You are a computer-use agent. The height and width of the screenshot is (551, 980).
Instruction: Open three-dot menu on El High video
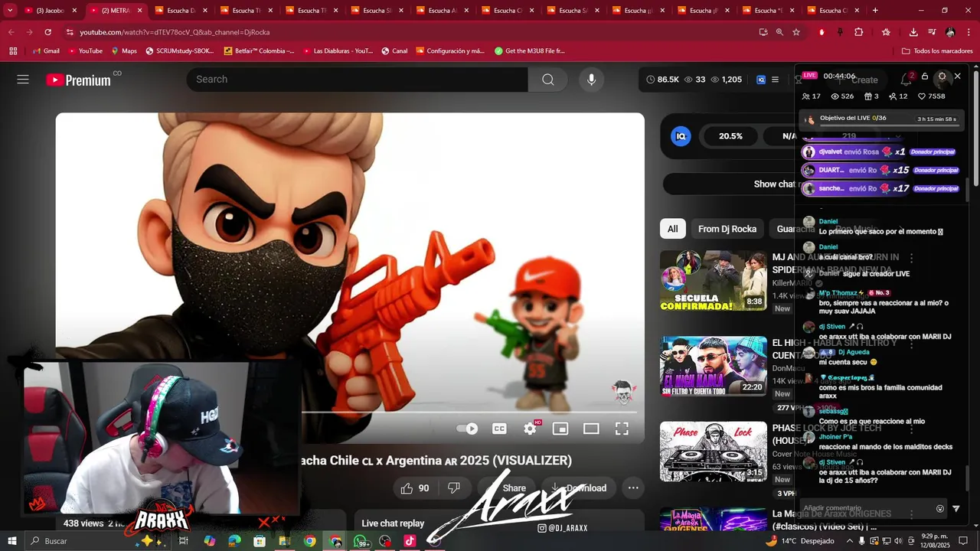click(x=911, y=345)
